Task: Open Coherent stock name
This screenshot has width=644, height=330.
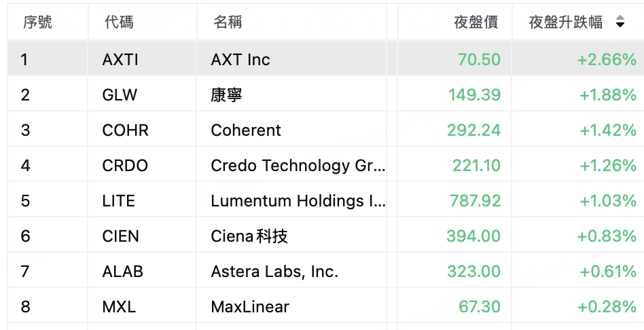Action: [246, 130]
